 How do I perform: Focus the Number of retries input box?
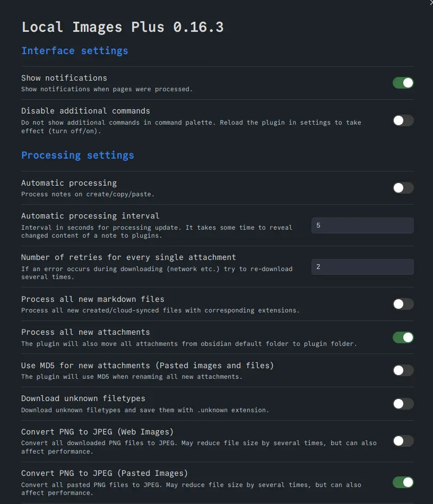[362, 267]
